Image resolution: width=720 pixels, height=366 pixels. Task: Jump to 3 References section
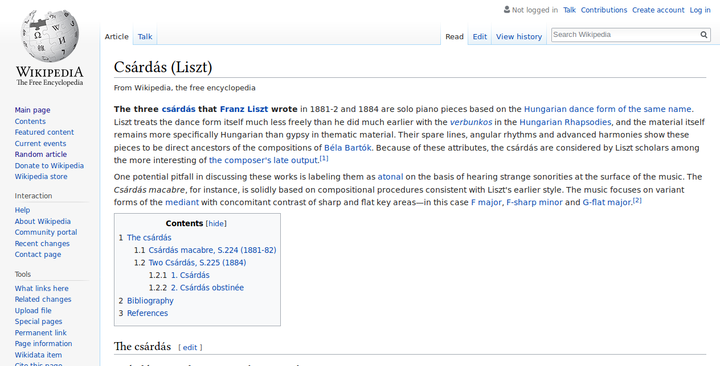pyautogui.click(x=143, y=313)
